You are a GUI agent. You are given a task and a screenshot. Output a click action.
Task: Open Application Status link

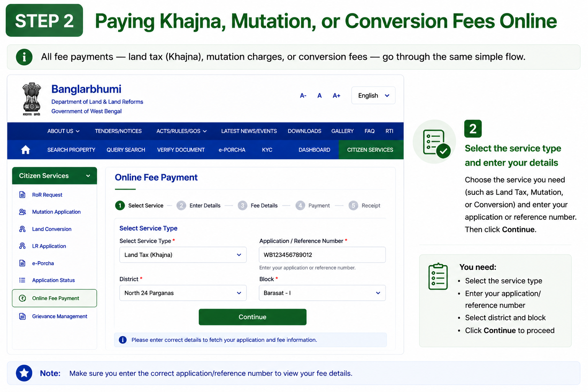tap(54, 280)
